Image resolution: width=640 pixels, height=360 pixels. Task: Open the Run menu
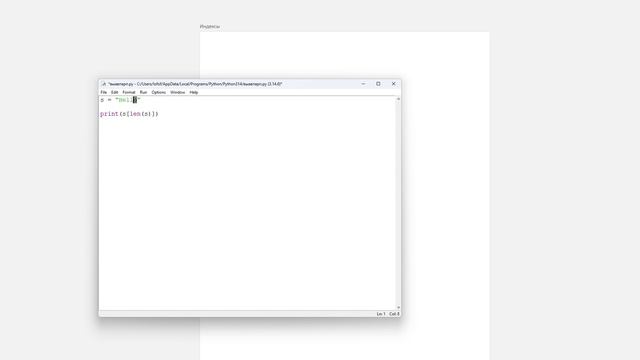coord(143,92)
